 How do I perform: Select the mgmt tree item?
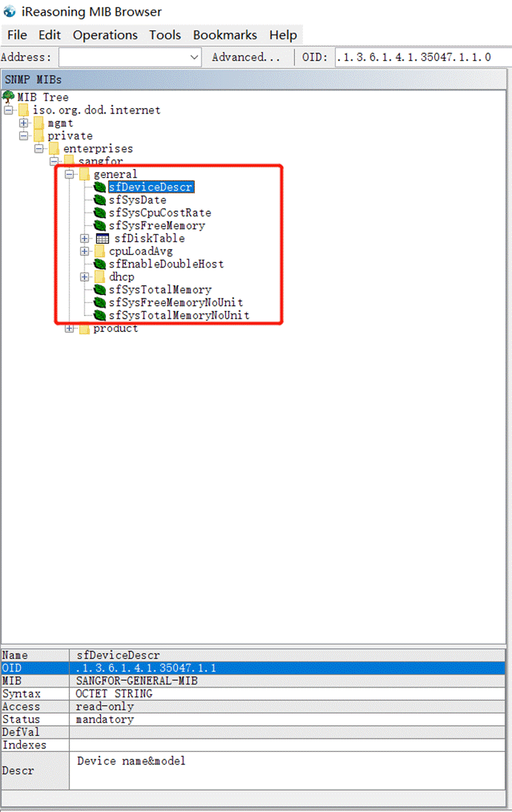coord(61,123)
